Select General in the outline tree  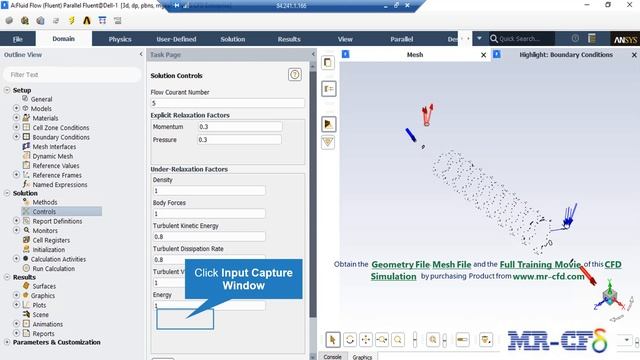pyautogui.click(x=41, y=99)
